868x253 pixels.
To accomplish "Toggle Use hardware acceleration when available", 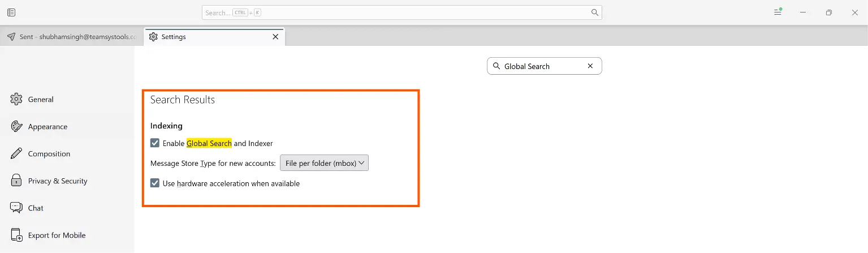I will 155,183.
